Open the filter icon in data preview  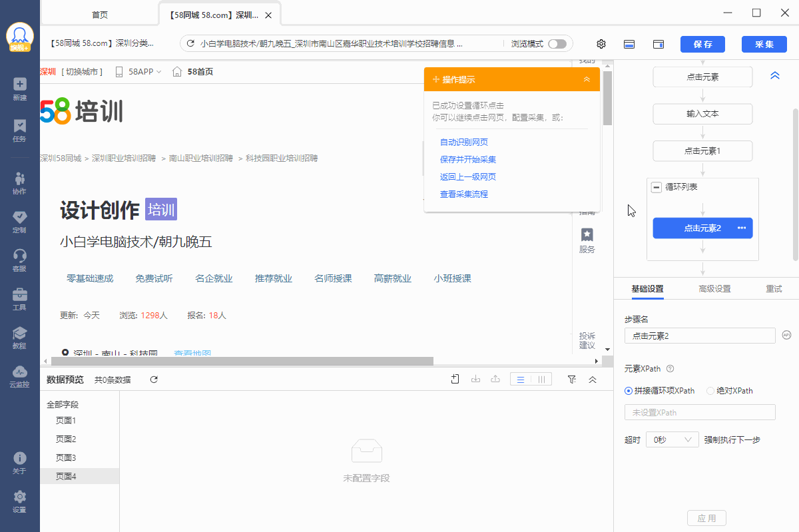pos(572,379)
